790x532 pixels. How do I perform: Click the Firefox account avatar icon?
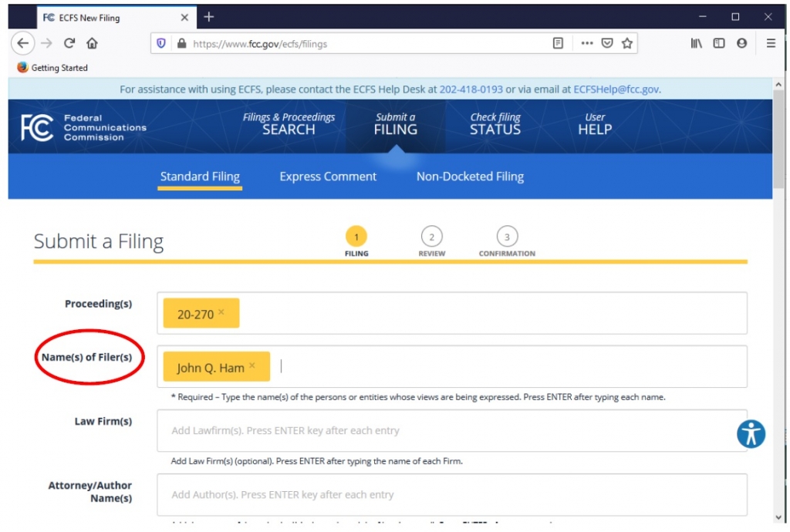tap(741, 43)
